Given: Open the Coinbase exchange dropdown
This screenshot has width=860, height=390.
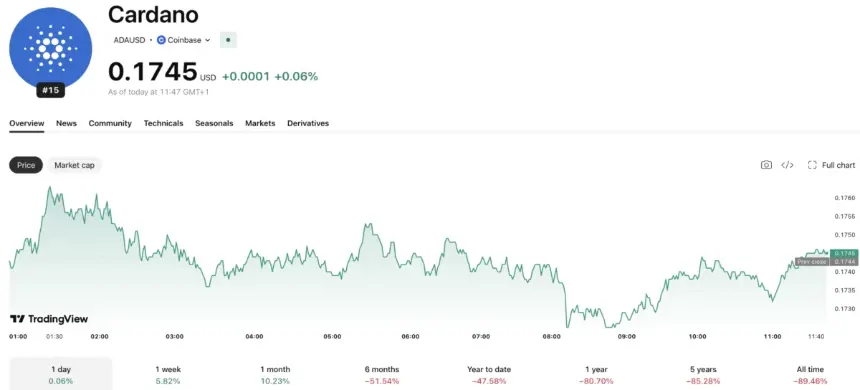Looking at the screenshot, I should (x=184, y=40).
